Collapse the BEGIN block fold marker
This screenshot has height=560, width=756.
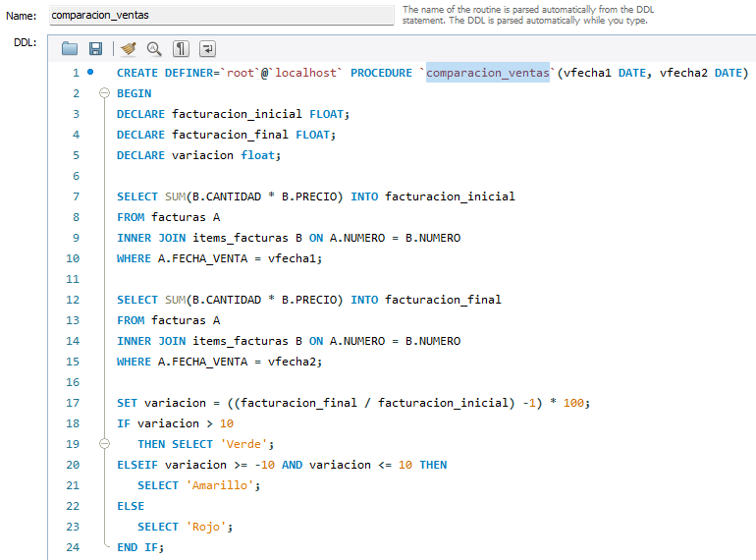click(105, 93)
